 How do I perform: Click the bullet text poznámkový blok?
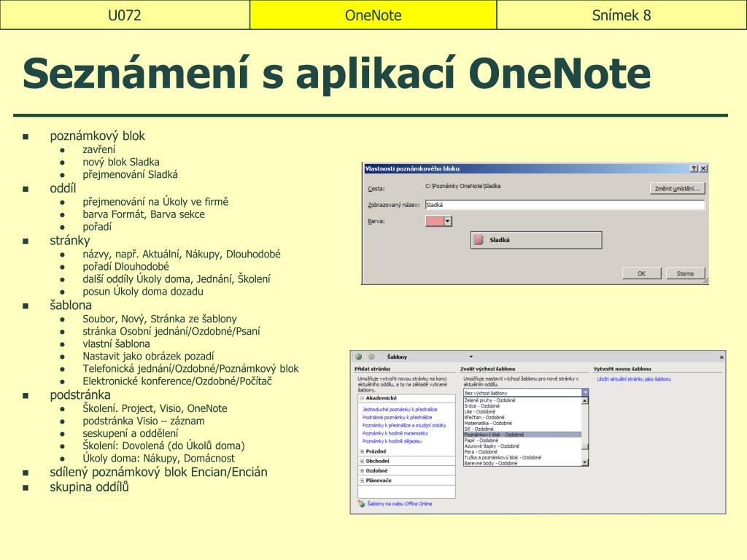pos(97,136)
